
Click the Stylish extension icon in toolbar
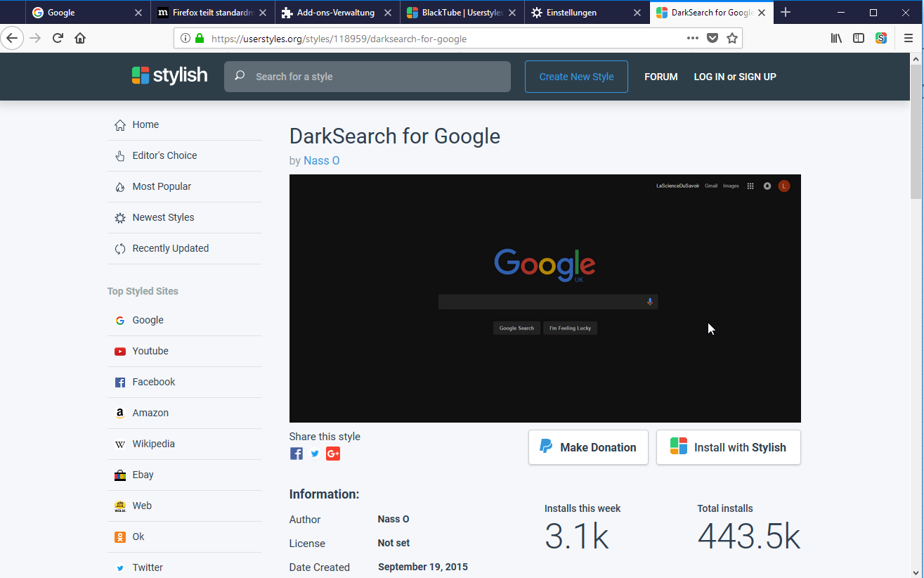point(881,39)
